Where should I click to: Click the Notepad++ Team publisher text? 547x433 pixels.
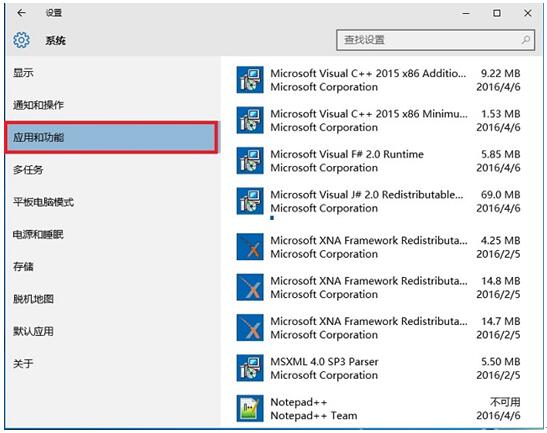click(x=314, y=416)
